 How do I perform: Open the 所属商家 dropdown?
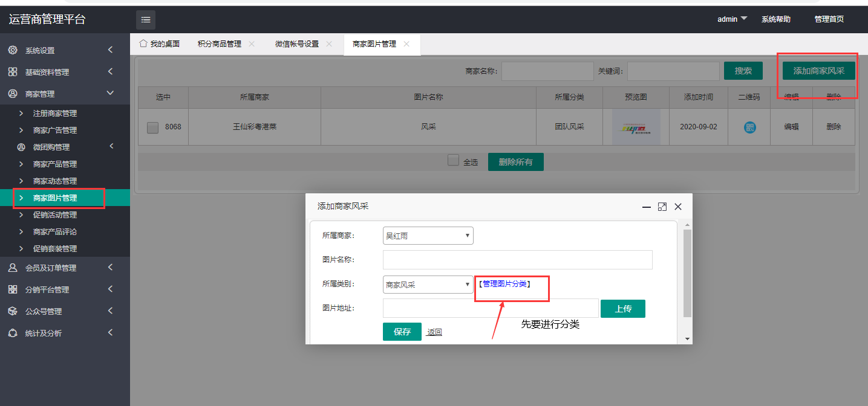(428, 236)
